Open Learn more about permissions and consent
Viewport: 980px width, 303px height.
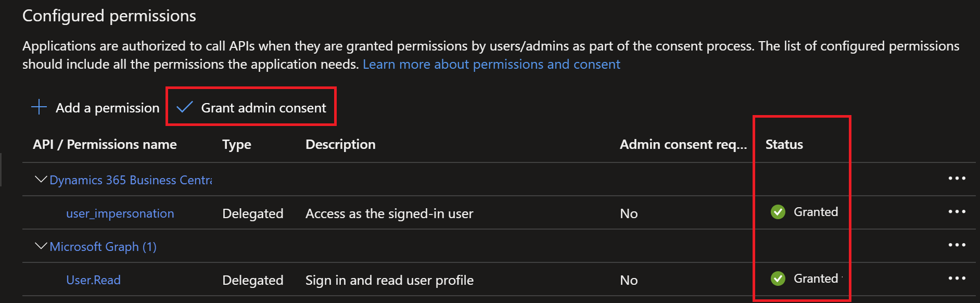click(x=491, y=64)
